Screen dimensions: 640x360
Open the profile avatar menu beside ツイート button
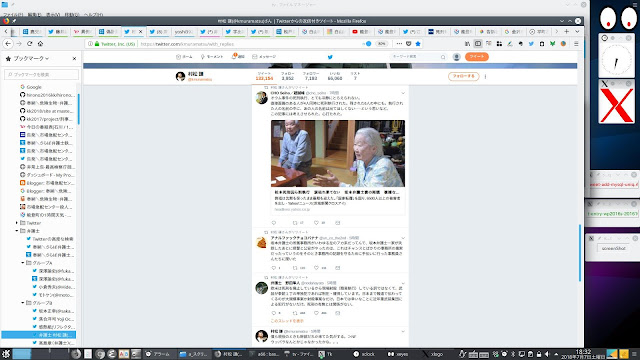coord(457,57)
